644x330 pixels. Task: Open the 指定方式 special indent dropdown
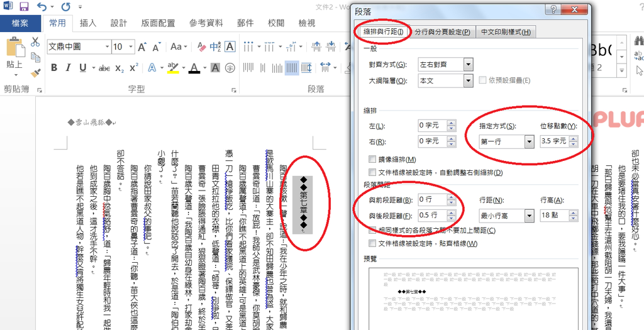[529, 142]
